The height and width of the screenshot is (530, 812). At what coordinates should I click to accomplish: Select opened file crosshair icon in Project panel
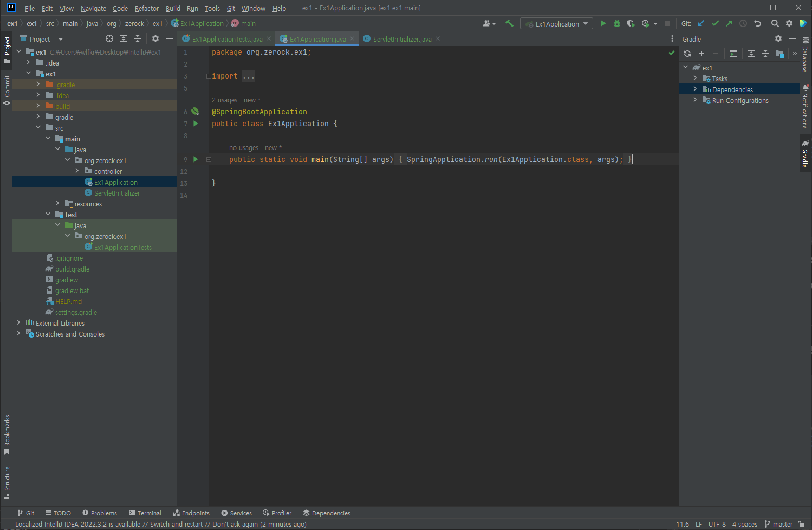pos(109,38)
